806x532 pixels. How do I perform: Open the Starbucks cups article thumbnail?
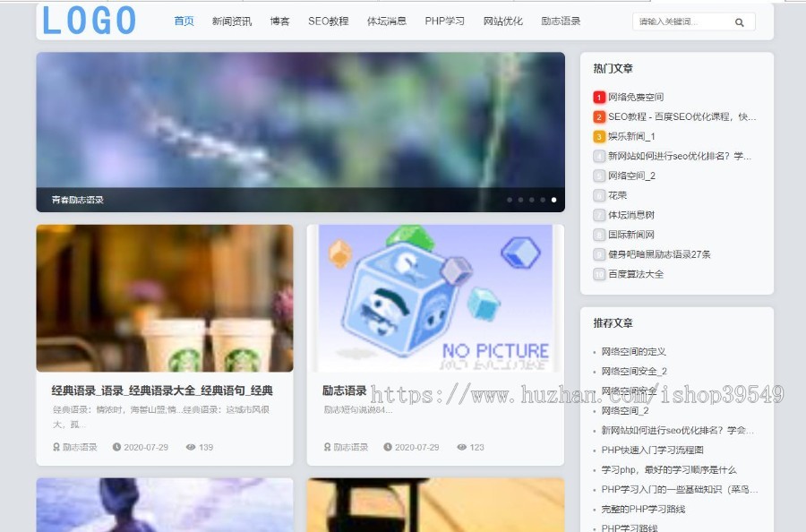165,298
